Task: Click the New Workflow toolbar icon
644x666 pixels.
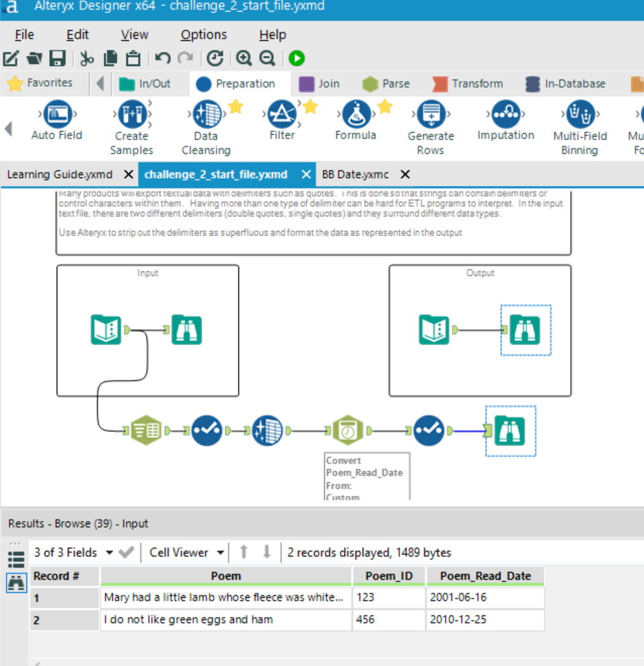Action: click(11, 58)
